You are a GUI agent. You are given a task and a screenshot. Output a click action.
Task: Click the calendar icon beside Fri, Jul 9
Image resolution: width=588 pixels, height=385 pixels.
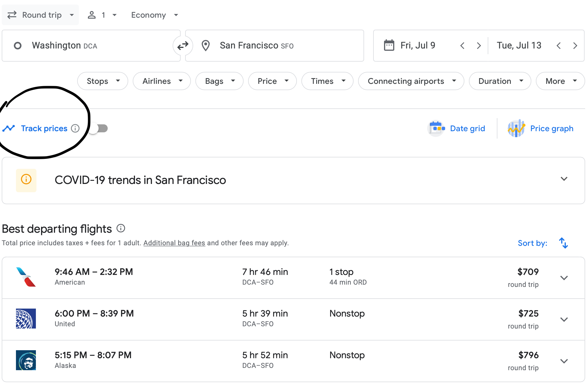389,45
